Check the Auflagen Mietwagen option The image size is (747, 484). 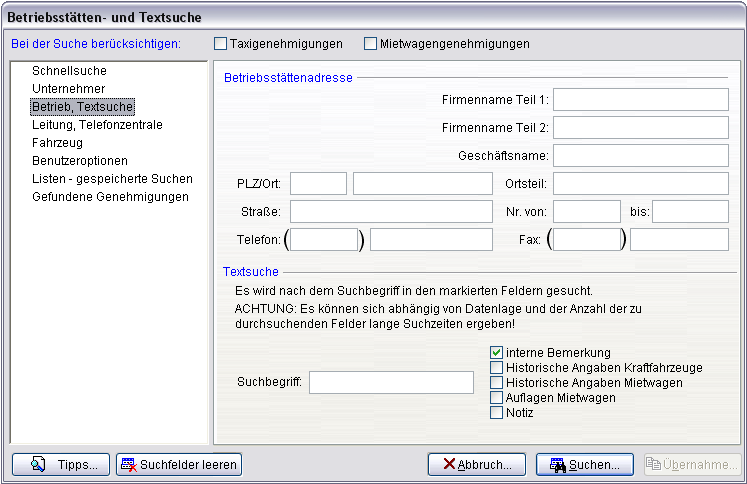pyautogui.click(x=496, y=398)
